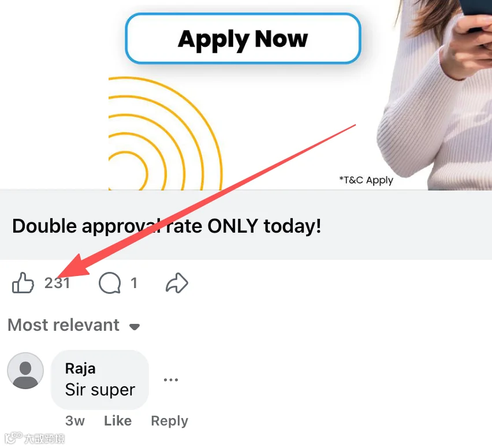Screen dimensions: 492x448
Task: Expand the Most relevant sort dropdown
Action: tap(74, 325)
